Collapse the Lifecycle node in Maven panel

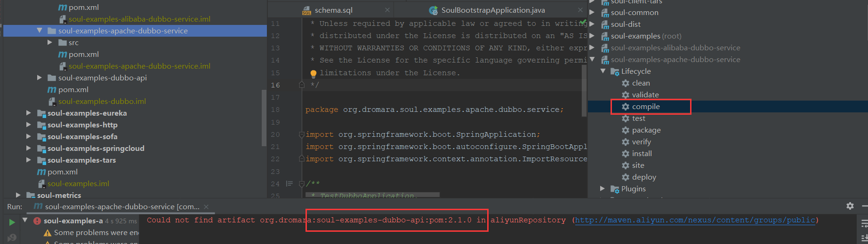(x=603, y=71)
